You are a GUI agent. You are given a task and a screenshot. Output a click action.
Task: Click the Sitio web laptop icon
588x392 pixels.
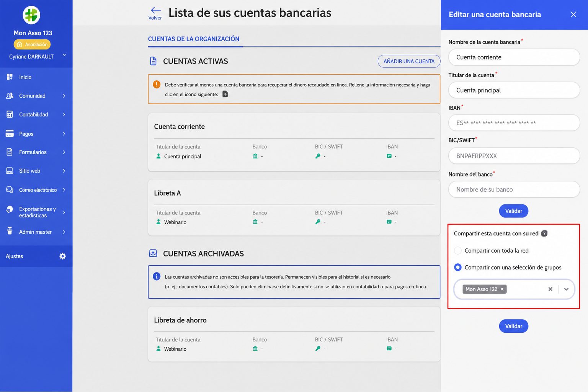click(10, 171)
